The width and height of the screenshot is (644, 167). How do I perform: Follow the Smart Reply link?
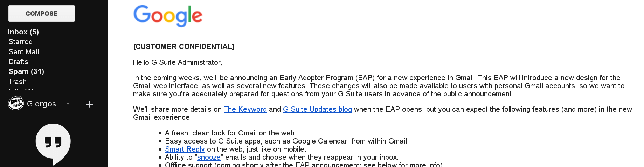pyautogui.click(x=185, y=149)
